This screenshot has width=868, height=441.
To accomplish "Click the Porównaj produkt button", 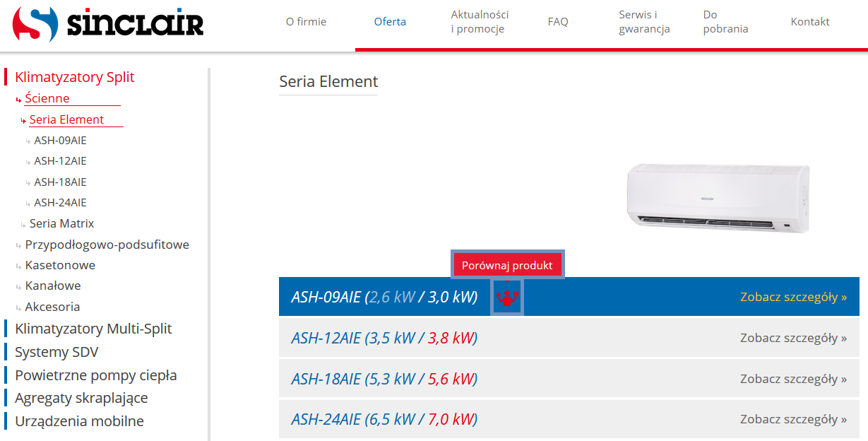I will pos(507,266).
